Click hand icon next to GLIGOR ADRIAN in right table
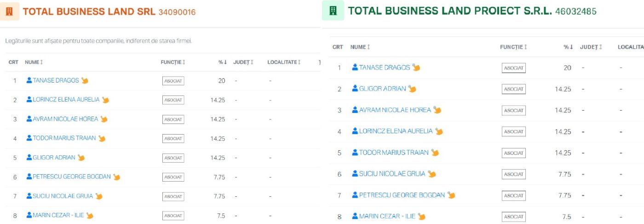 click(412, 88)
